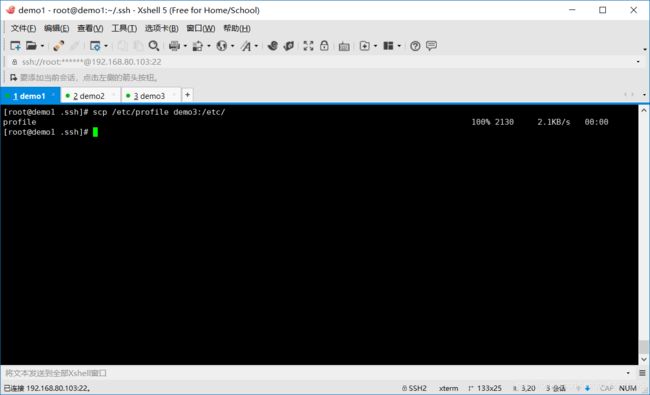Expand the encoding globe dropdown arrow
Screen dimensions: 650x395
(233, 46)
